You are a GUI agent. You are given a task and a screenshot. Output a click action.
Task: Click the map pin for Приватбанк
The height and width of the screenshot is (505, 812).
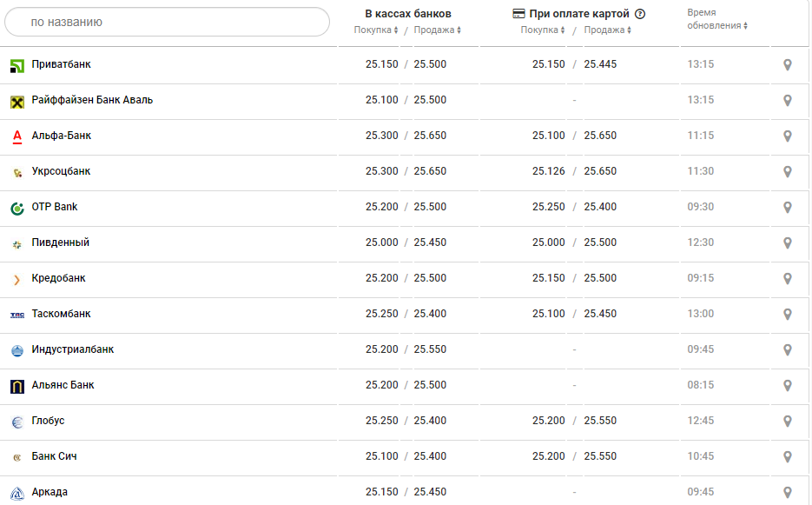tap(788, 65)
